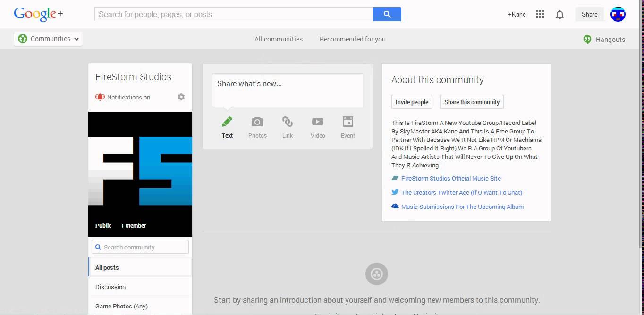
Task: Click the Invite people button
Action: (x=412, y=102)
